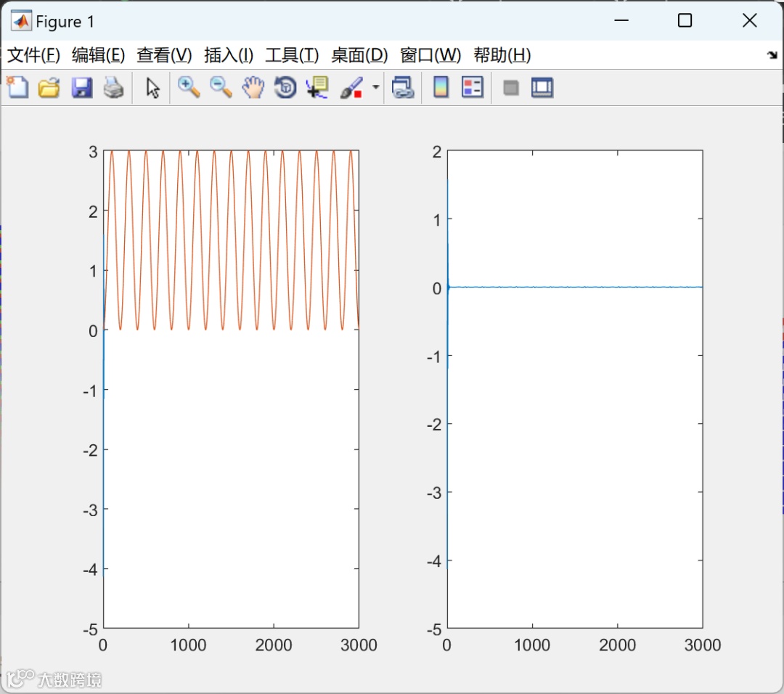This screenshot has width=784, height=694.
Task: Maximize the Figure 1 window
Action: tap(685, 20)
